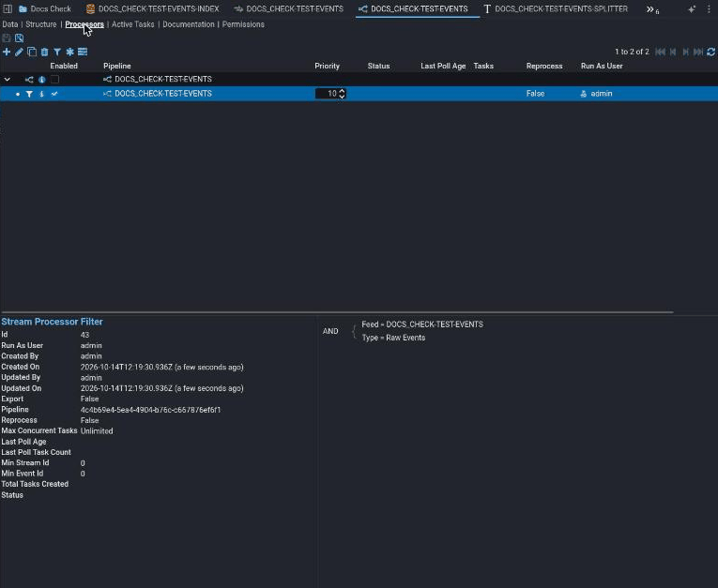Click the admin user icon in selected row
The width and height of the screenshot is (718, 588).
pos(584,94)
